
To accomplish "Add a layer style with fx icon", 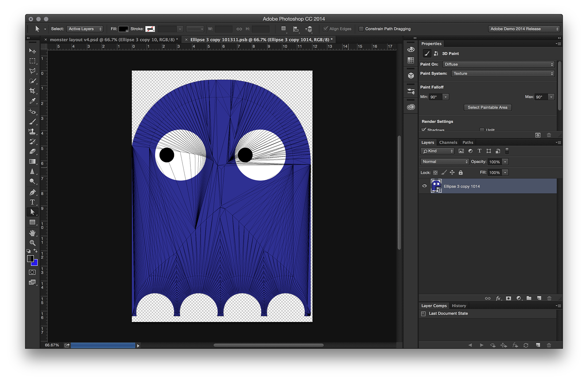I will [x=498, y=298].
